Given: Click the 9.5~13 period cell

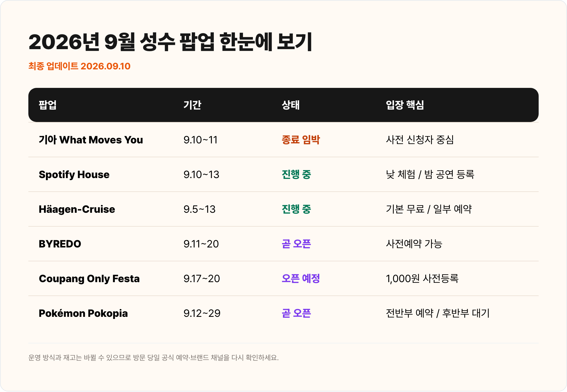Looking at the screenshot, I should pos(200,209).
